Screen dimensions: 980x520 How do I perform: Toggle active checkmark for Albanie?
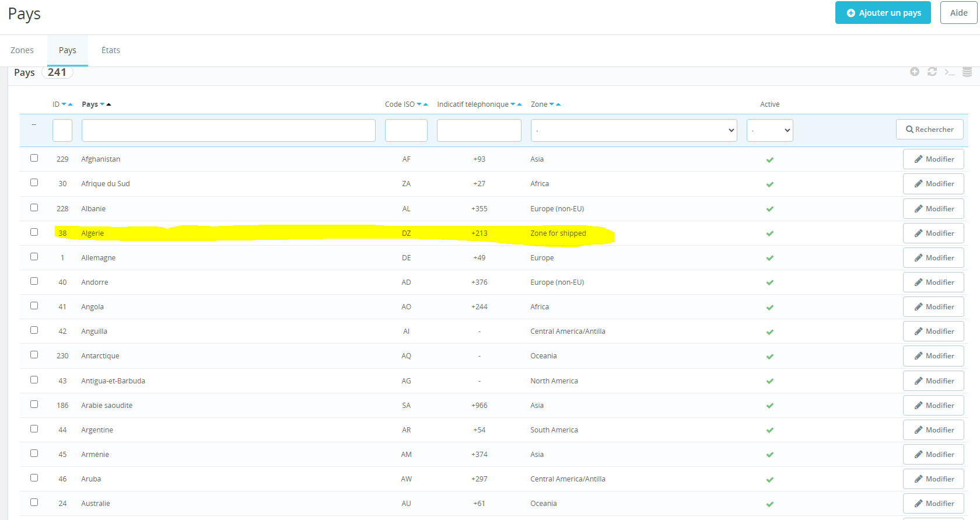(770, 209)
